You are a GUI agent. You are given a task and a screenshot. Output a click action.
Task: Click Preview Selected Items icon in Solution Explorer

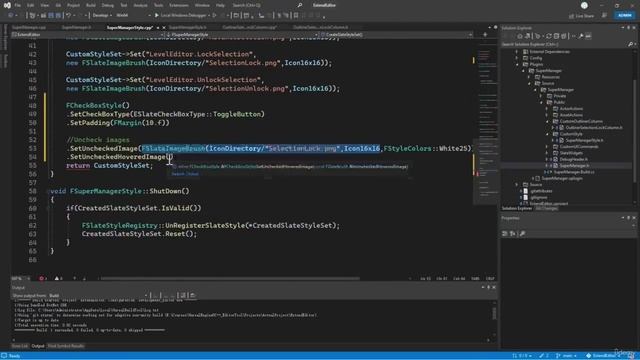(588, 36)
